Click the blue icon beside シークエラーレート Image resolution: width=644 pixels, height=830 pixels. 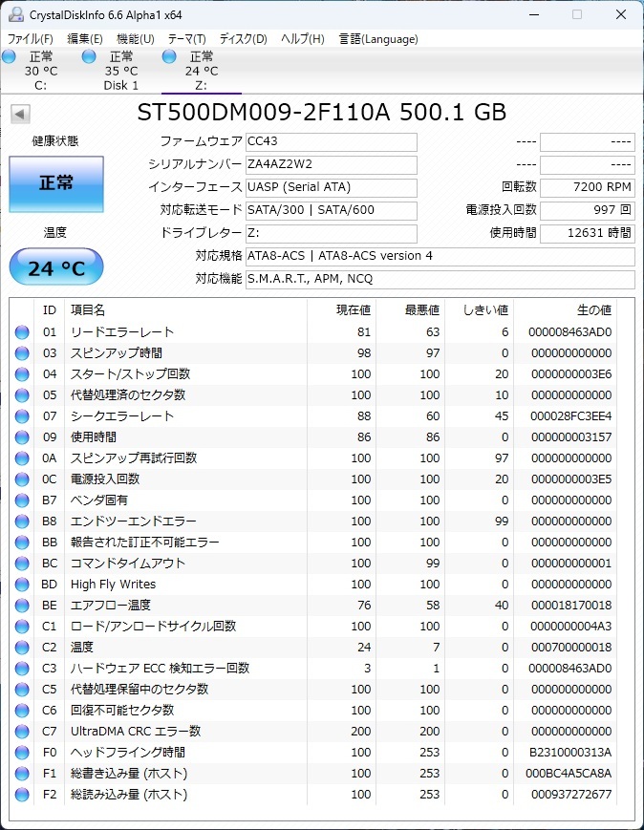21,416
